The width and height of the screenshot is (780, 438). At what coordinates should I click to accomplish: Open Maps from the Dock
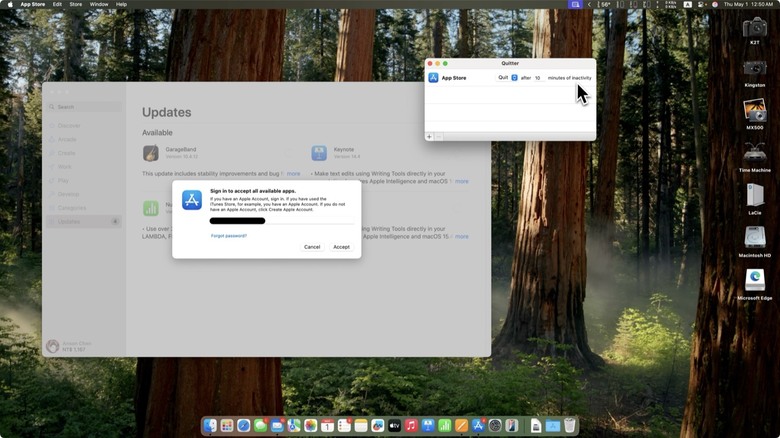(294, 426)
